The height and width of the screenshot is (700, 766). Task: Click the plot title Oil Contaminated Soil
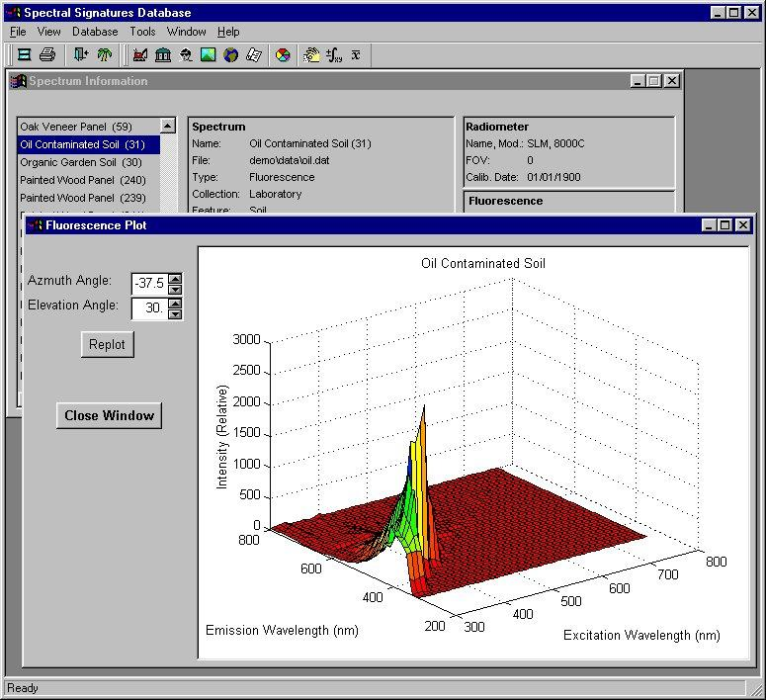point(483,263)
